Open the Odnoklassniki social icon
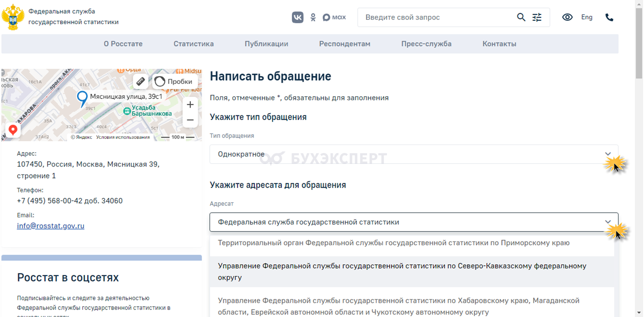This screenshot has width=644, height=317. (x=313, y=17)
